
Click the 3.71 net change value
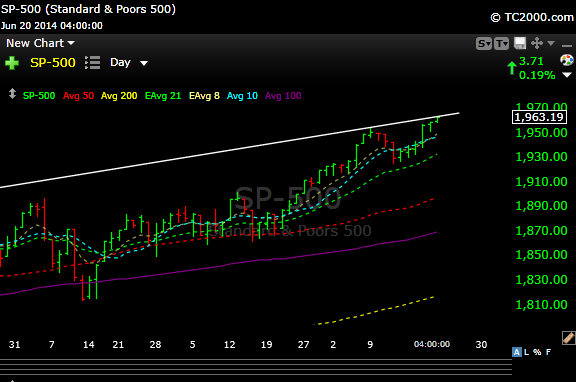coord(531,61)
